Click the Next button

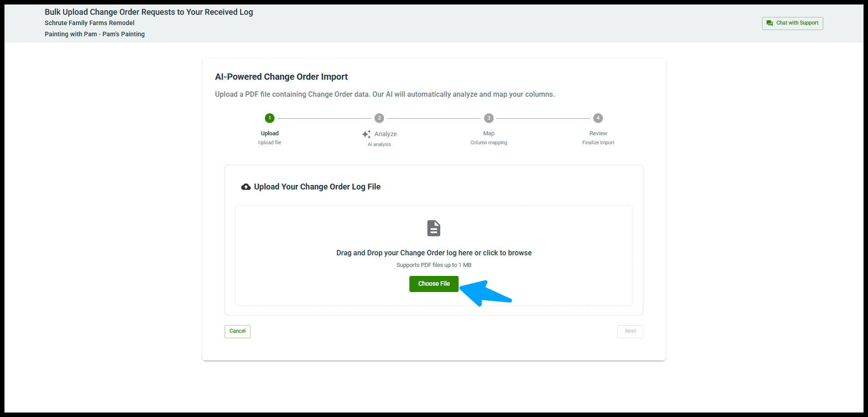click(630, 331)
